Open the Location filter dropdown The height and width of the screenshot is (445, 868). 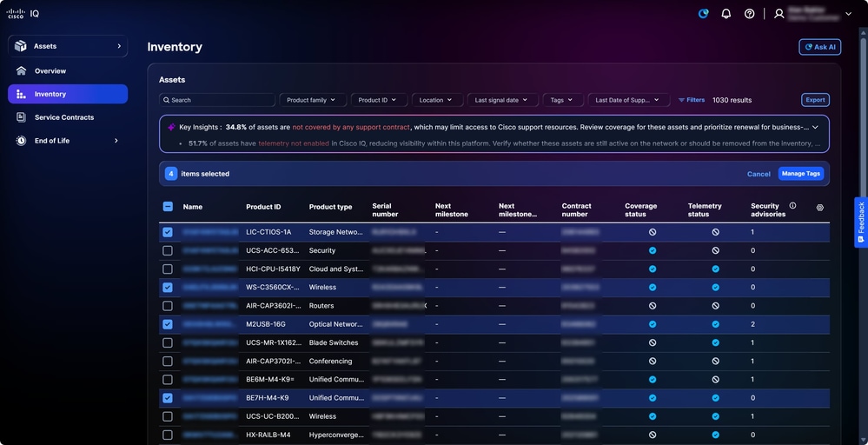[x=437, y=100]
